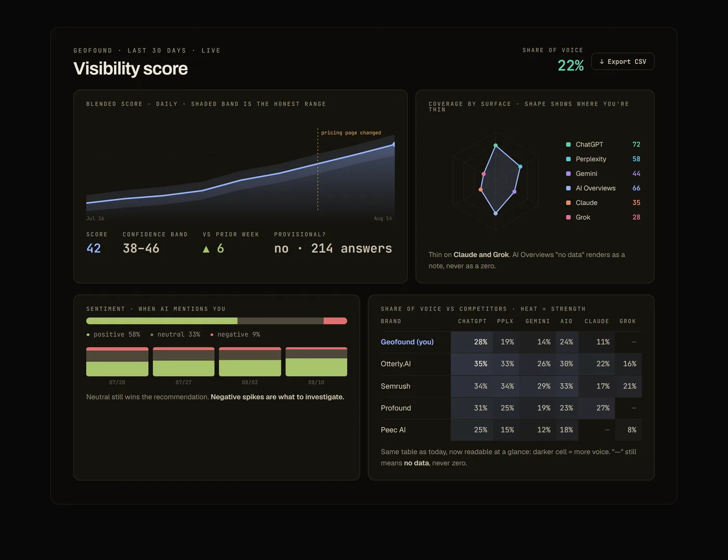Click Semrush Grok cell 21%
The height and width of the screenshot is (560, 728).
click(628, 386)
